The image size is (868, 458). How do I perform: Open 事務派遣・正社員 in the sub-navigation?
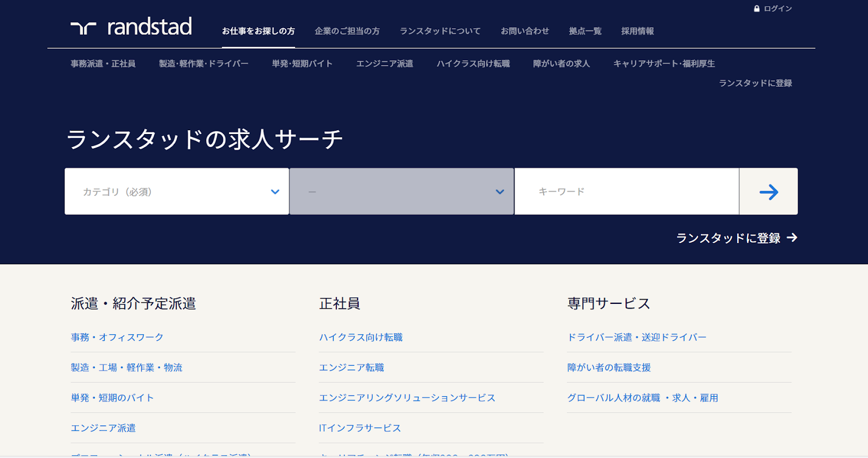(103, 63)
